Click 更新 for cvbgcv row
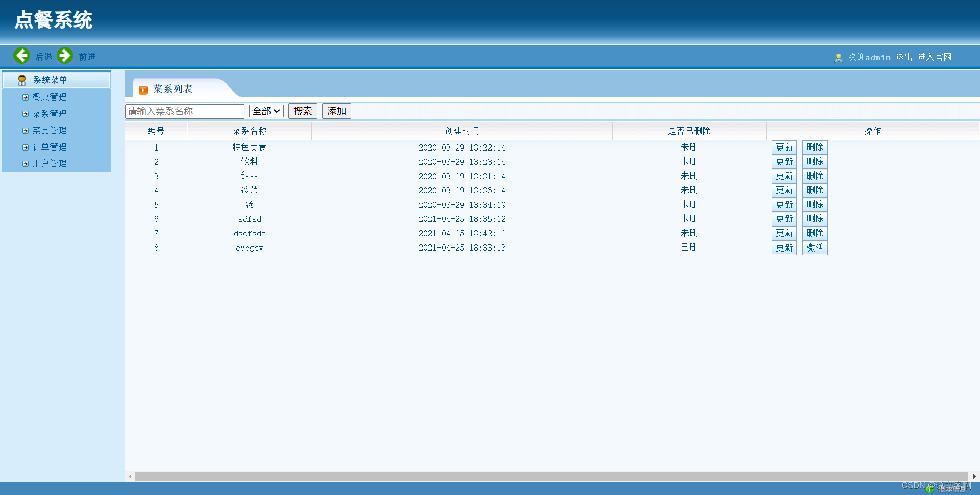Viewport: 980px width, 495px height. (x=784, y=248)
